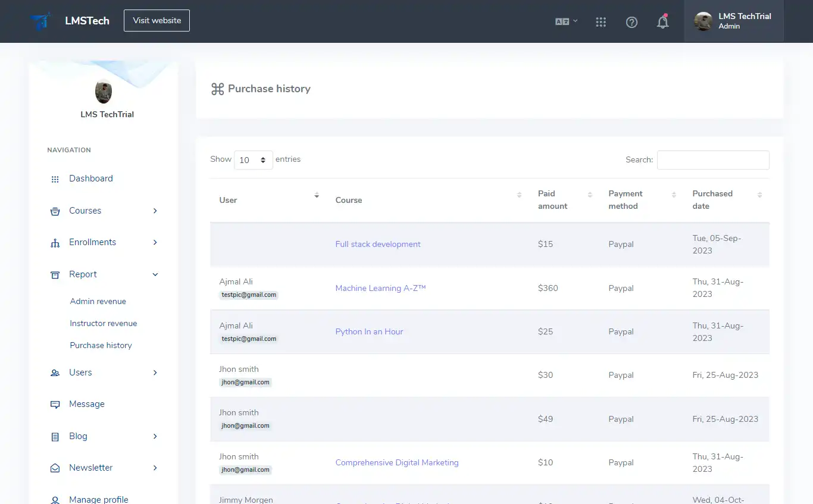
Task: Click the help question mark icon
Action: pos(631,21)
